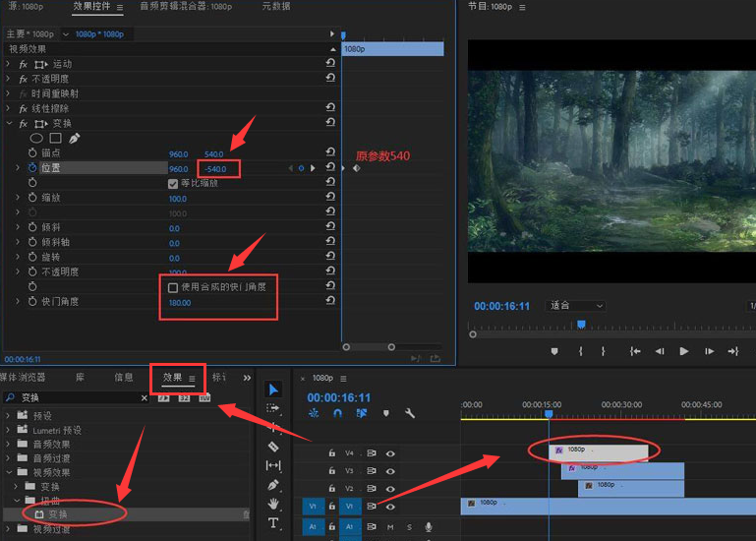Image resolution: width=756 pixels, height=541 pixels.
Task: Hide track V4 with its eye icon
Action: pyautogui.click(x=390, y=453)
